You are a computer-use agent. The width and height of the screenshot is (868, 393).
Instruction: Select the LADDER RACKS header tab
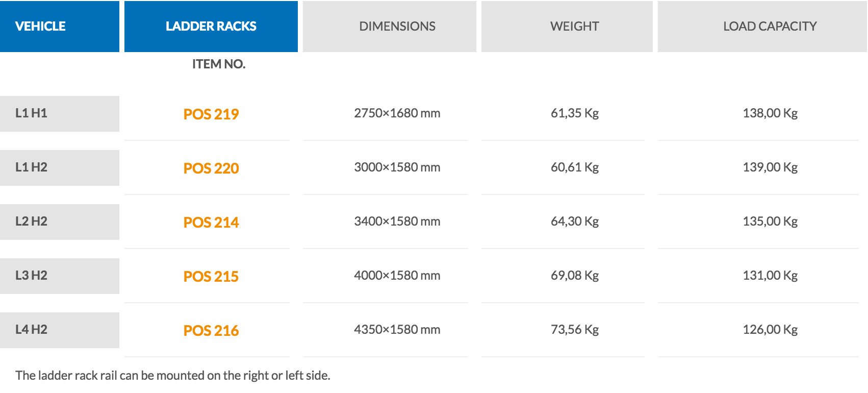click(x=211, y=26)
